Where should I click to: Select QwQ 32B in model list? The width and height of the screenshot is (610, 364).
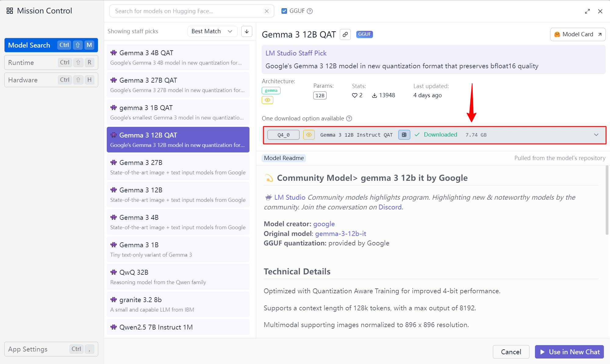click(178, 277)
